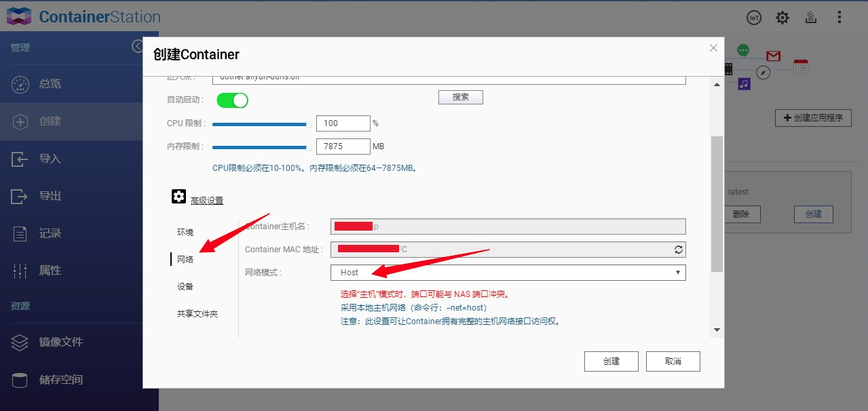Switch to the 网络 settings tab
The height and width of the screenshot is (411, 868).
[185, 259]
